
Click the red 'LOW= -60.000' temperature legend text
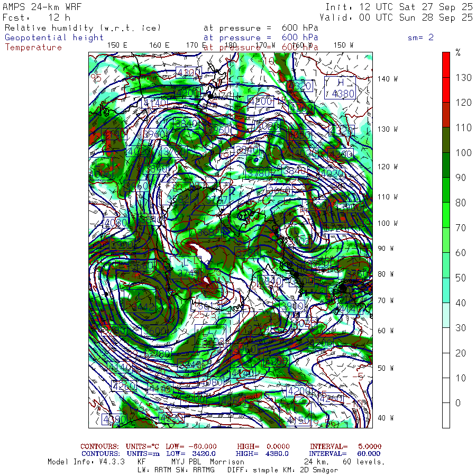tap(191, 446)
